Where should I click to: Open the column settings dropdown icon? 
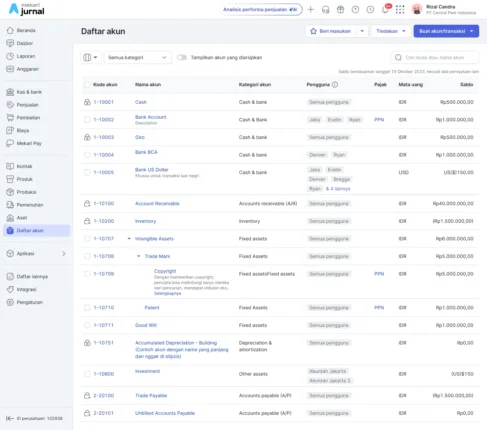[x=90, y=57]
